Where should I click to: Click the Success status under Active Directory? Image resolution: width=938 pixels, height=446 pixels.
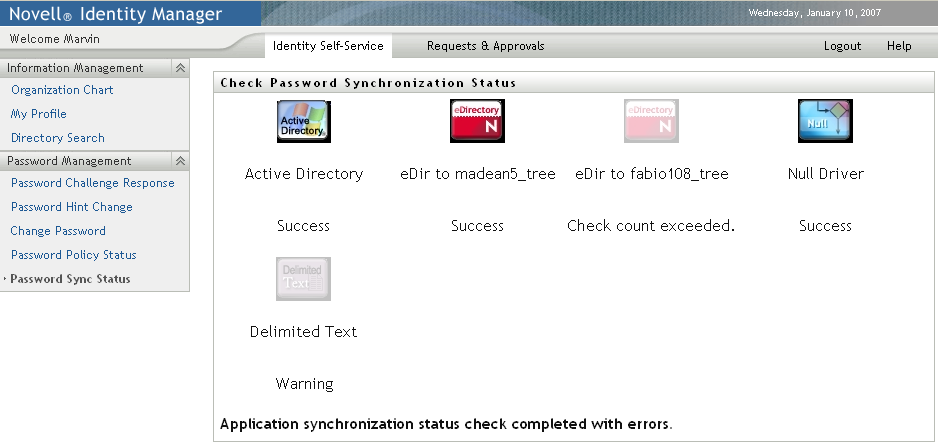coord(303,226)
